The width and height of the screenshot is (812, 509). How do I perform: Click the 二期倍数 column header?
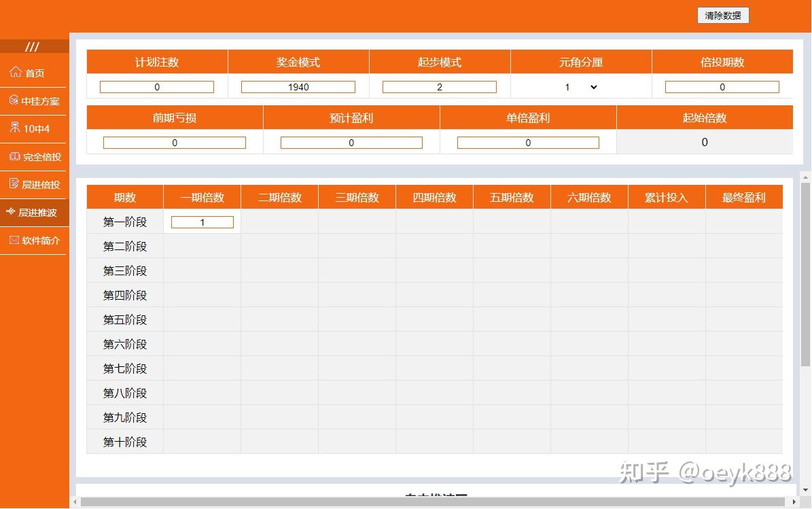coord(280,197)
